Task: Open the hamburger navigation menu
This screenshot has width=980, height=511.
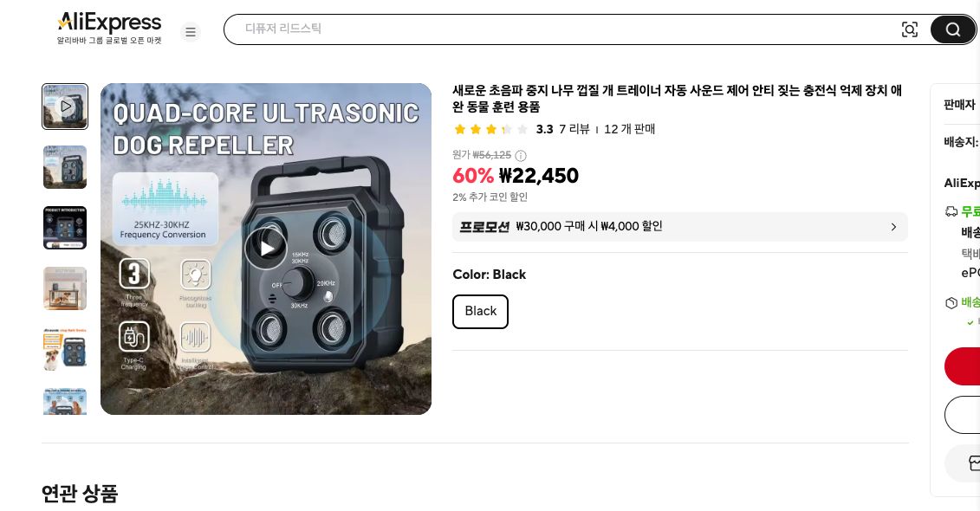Action: pos(191,32)
